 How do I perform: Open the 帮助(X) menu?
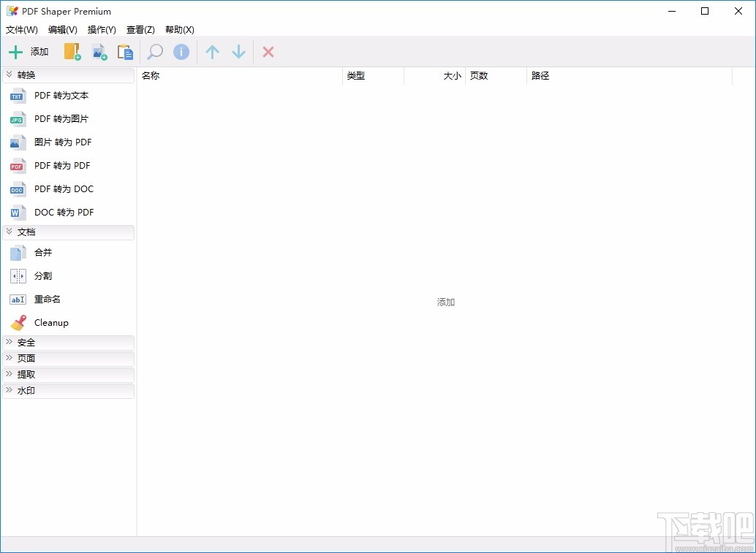[x=179, y=29]
